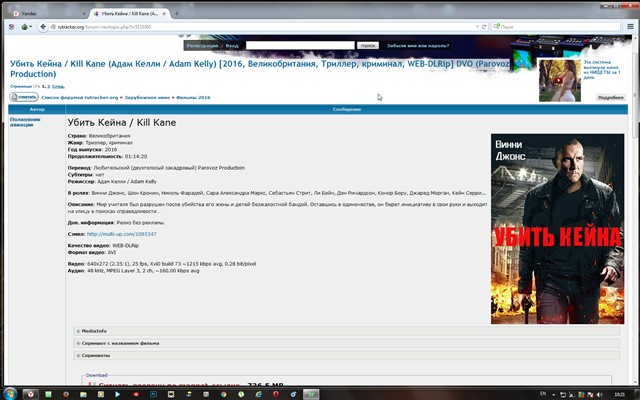This screenshot has height=400, width=640.
Task: Open Photoshop from the taskbar
Action: (x=153, y=394)
